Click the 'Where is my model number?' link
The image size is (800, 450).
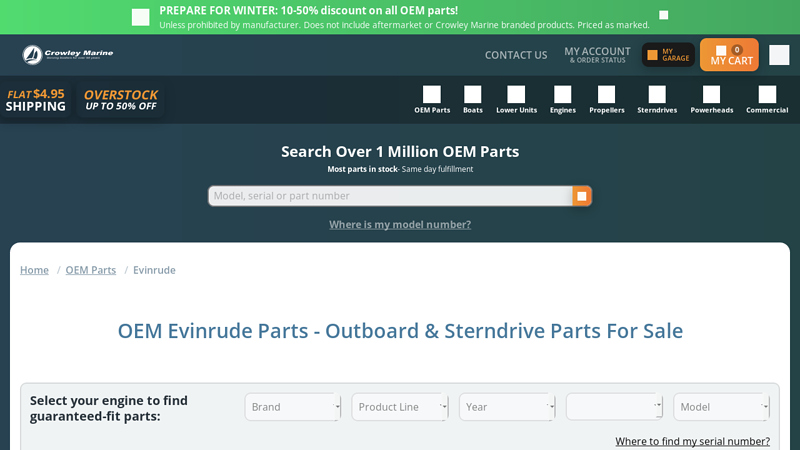[x=400, y=225]
